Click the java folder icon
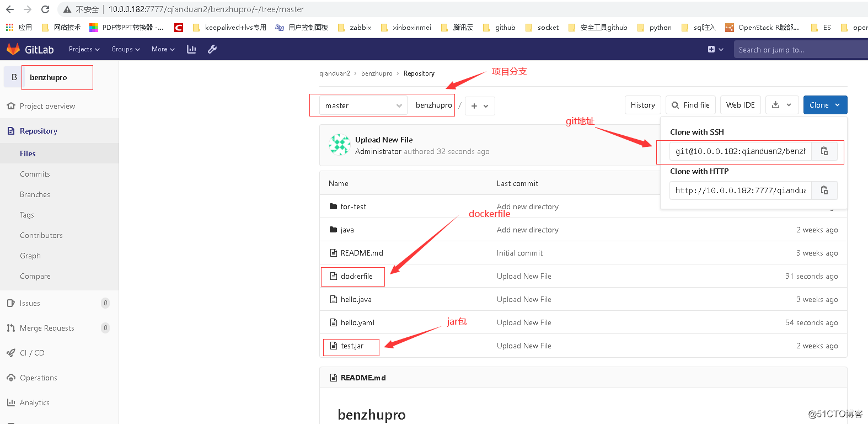868x424 pixels. click(333, 230)
